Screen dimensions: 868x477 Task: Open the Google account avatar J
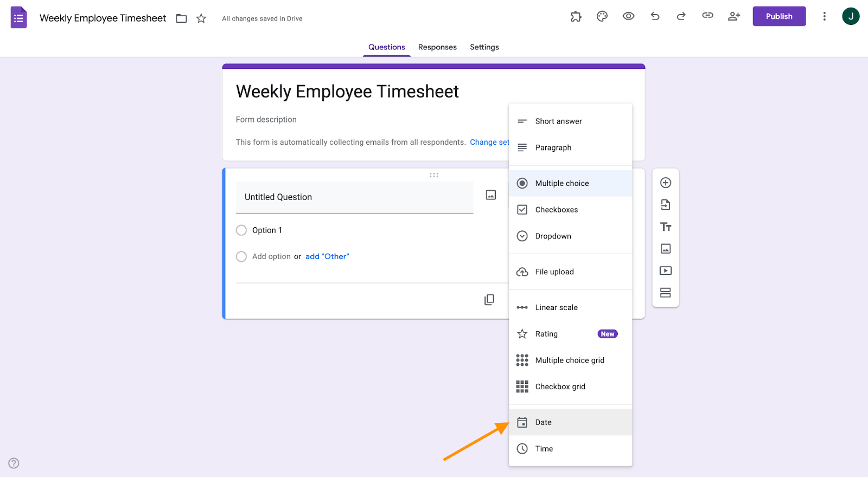click(851, 16)
